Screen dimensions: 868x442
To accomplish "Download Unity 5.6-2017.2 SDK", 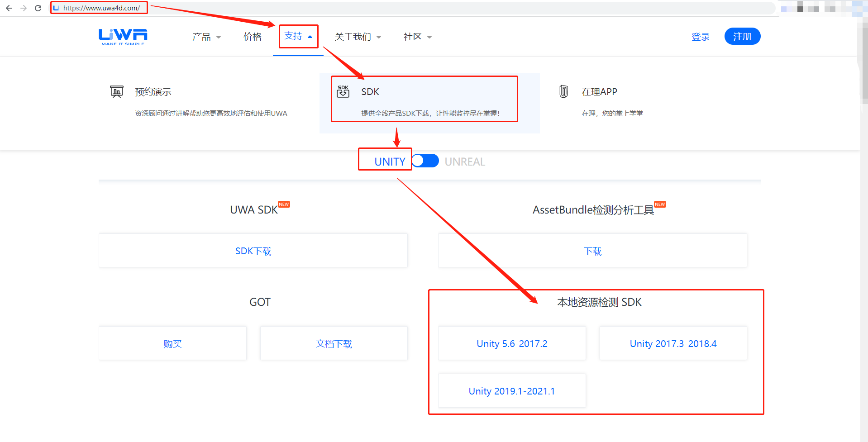I will coord(512,343).
